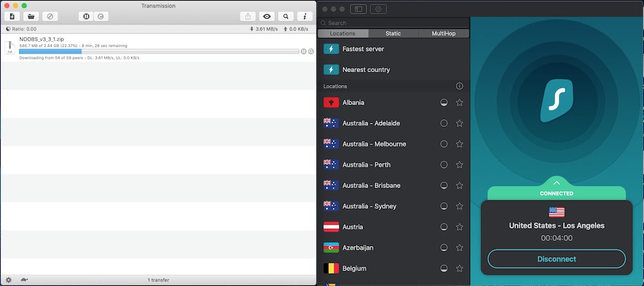Favorite Albania with the star icon
Screen dimensions: 644x286
coord(459,102)
